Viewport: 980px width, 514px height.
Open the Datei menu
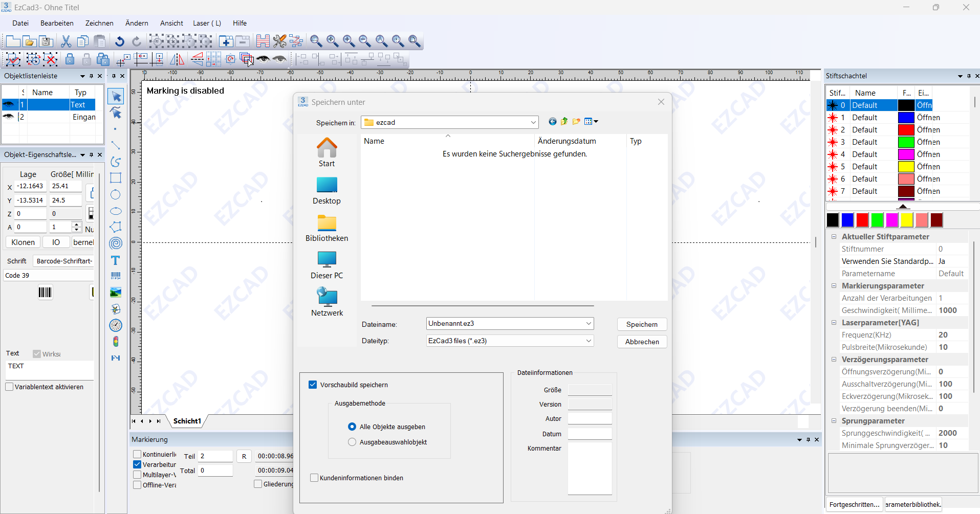click(20, 23)
